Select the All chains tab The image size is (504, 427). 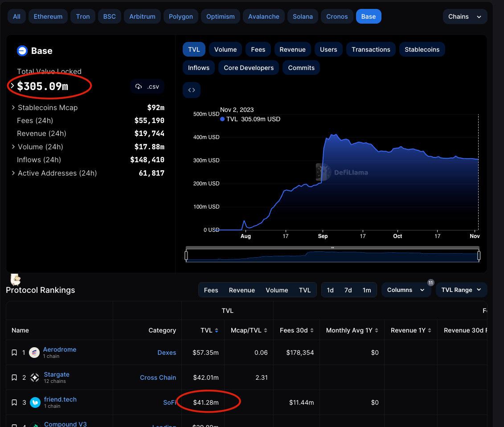point(17,16)
